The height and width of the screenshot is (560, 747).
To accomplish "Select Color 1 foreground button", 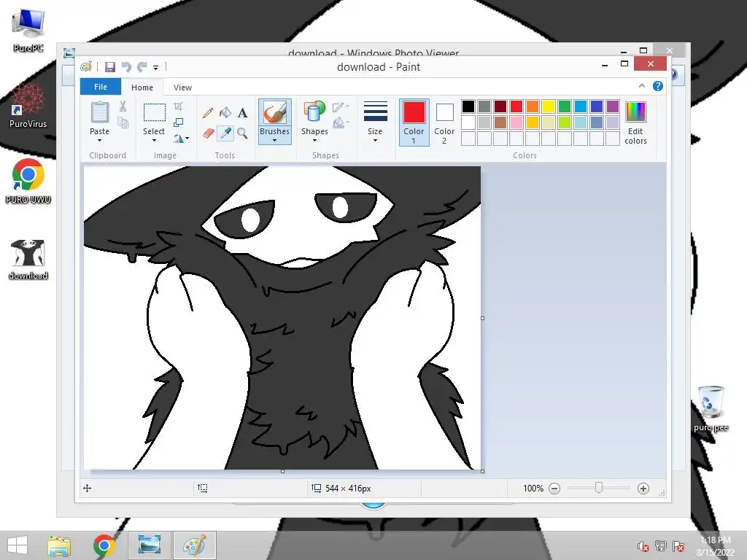I will coord(414,122).
